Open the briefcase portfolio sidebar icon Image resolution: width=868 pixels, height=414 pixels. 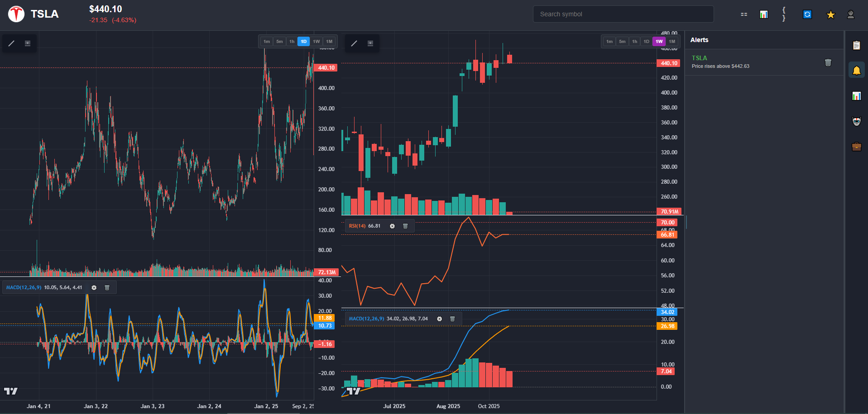[856, 147]
